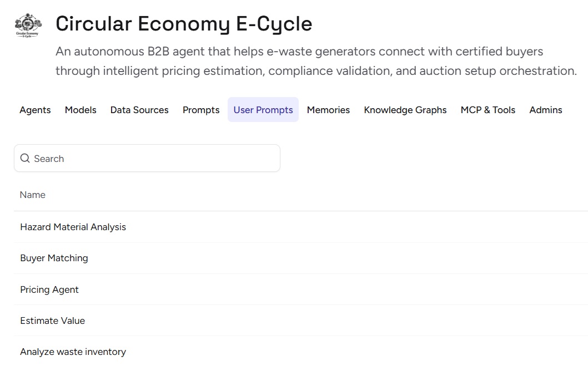Screen dimensions: 588x376
Task: Click the magnifier icon in search box
Action: (x=25, y=159)
